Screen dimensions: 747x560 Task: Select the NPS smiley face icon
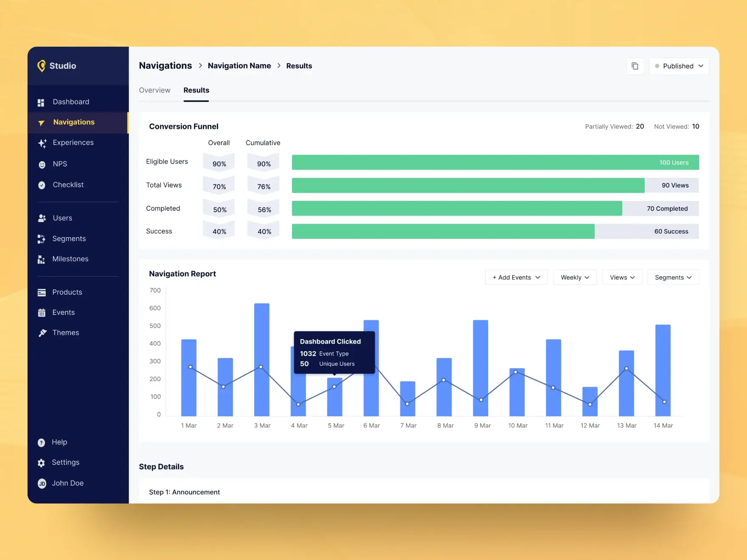pyautogui.click(x=42, y=165)
